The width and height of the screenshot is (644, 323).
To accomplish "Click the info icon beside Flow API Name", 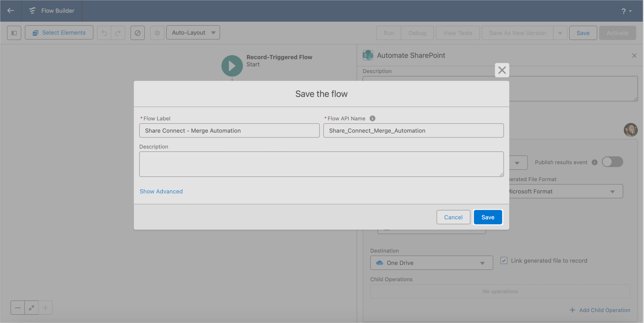I will click(x=373, y=118).
